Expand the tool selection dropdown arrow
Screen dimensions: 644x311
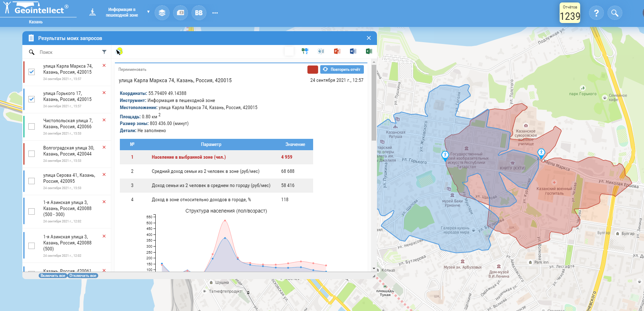click(148, 12)
